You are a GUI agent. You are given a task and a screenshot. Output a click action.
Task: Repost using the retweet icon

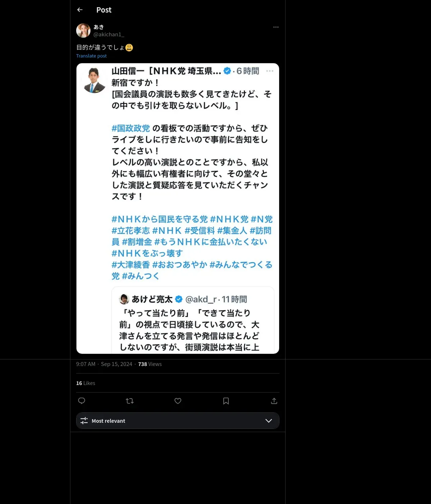click(130, 401)
